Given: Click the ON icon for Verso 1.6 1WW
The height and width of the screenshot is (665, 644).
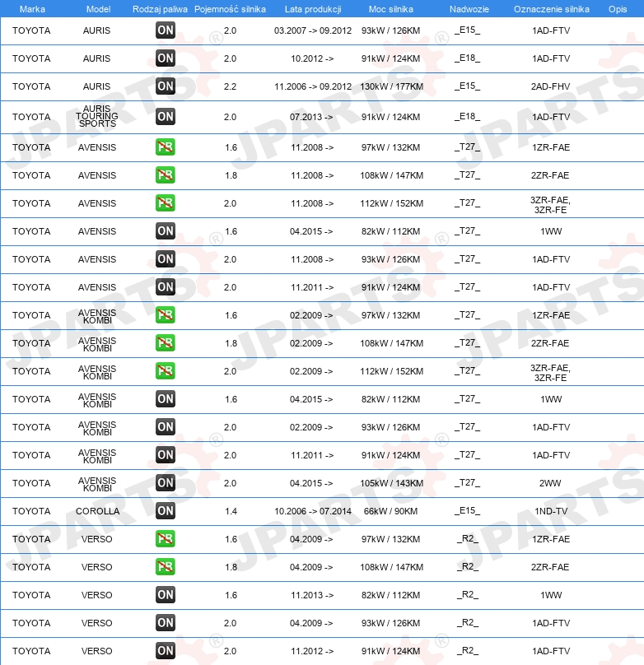Looking at the screenshot, I should click(166, 595).
